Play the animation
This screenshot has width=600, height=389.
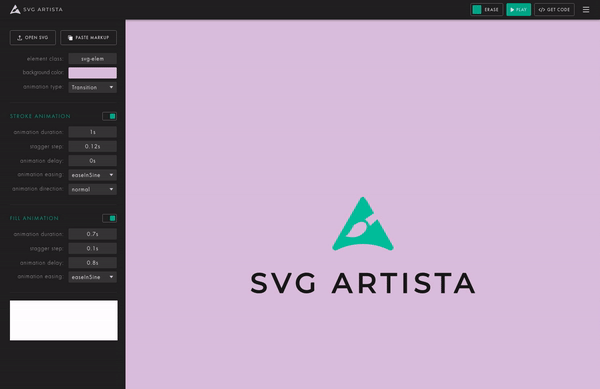coord(518,10)
